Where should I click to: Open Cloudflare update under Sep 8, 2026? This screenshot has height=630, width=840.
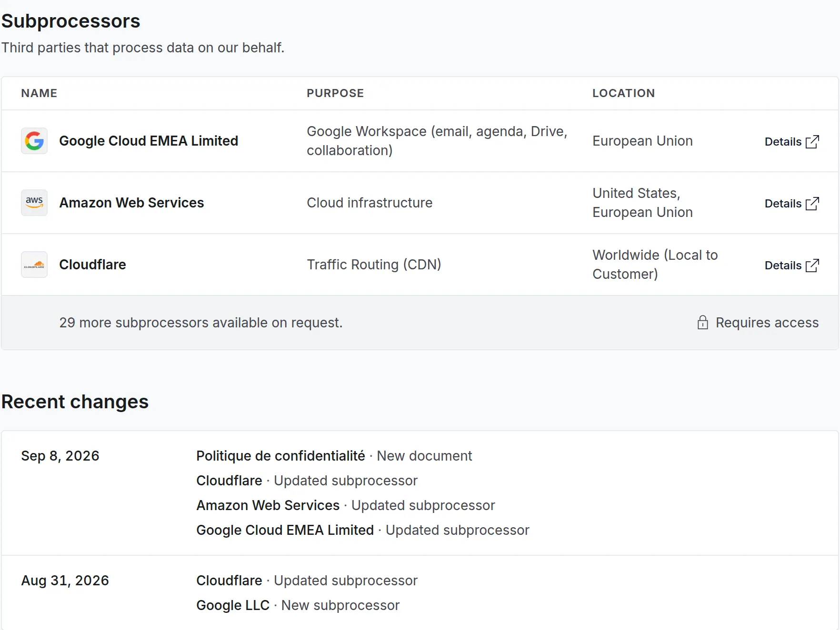point(307,481)
